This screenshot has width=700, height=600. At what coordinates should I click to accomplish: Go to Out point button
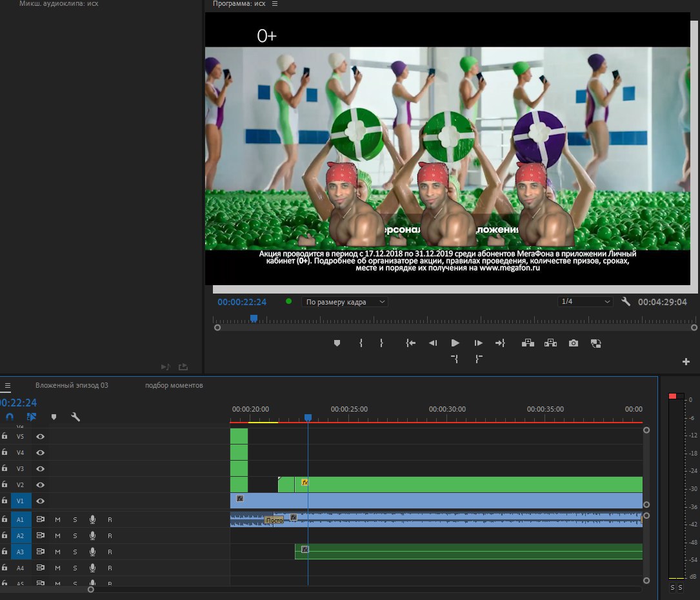[x=500, y=343]
